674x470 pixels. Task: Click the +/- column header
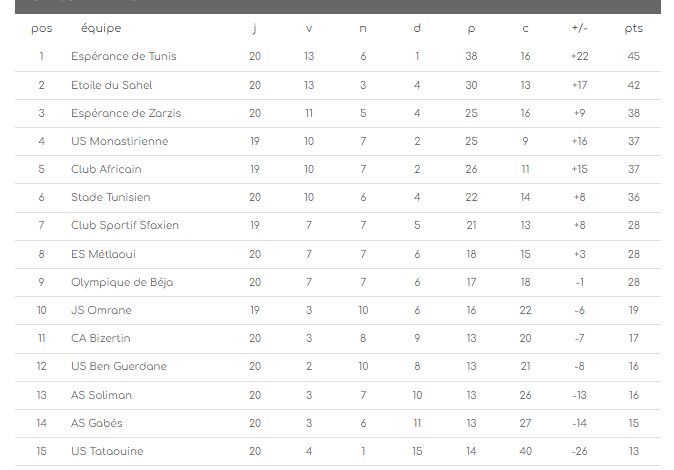[579, 28]
